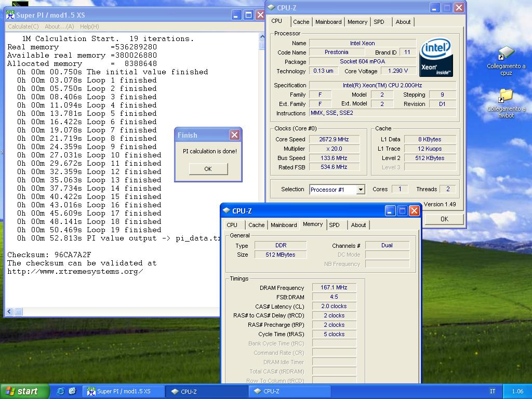Image resolution: width=532 pixels, height=399 pixels.
Task: Click the taskbar clock showing 1.06
Action: (517, 391)
